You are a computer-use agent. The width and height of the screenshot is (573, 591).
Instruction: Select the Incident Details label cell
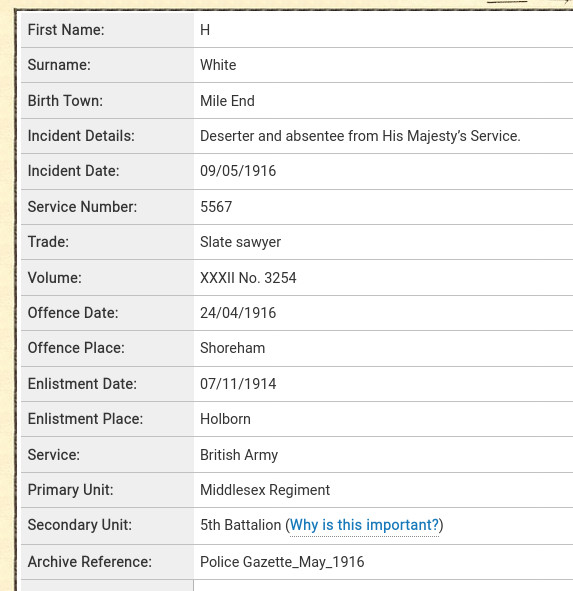click(x=107, y=136)
